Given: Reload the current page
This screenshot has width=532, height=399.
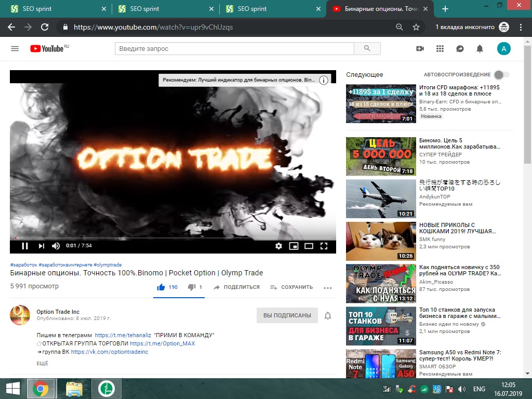Looking at the screenshot, I should [x=45, y=27].
